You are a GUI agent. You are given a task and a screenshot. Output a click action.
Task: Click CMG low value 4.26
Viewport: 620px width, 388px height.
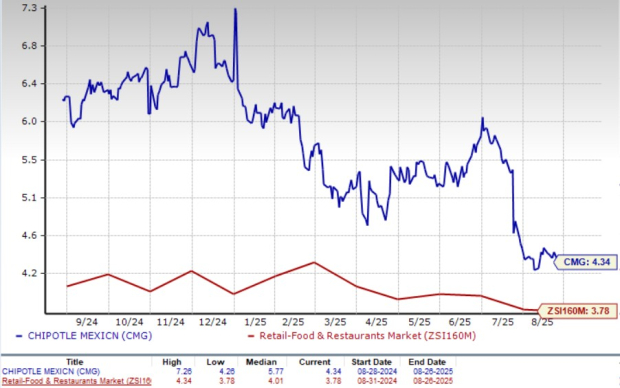pyautogui.click(x=226, y=372)
